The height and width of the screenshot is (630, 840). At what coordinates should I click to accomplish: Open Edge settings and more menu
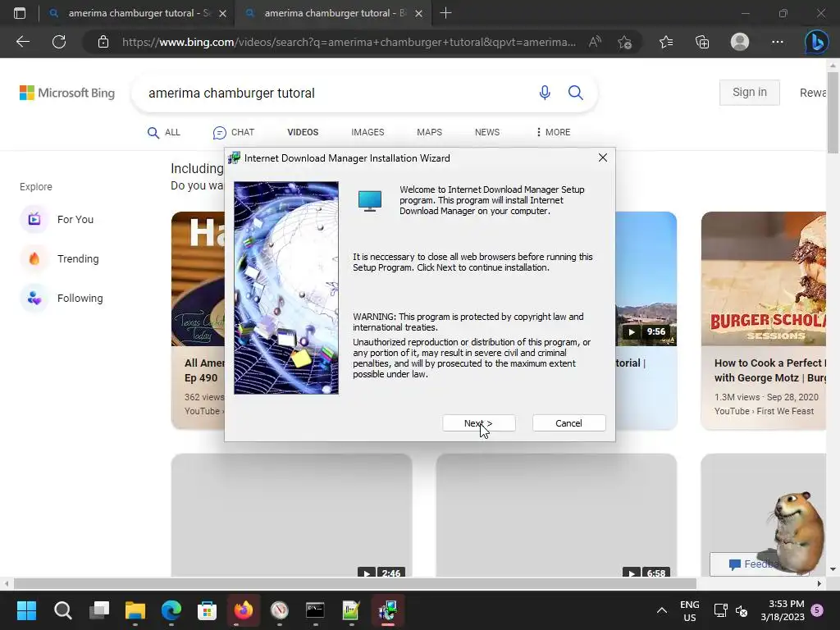[x=778, y=42]
